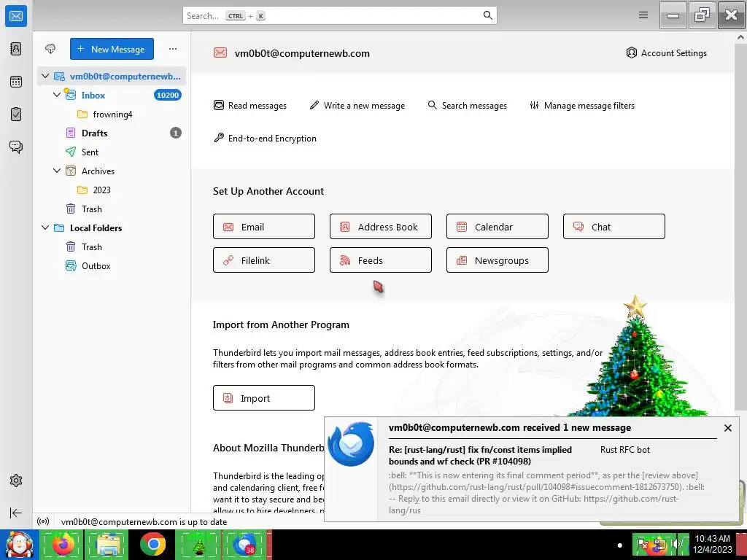Set up a Chat account

point(614,227)
